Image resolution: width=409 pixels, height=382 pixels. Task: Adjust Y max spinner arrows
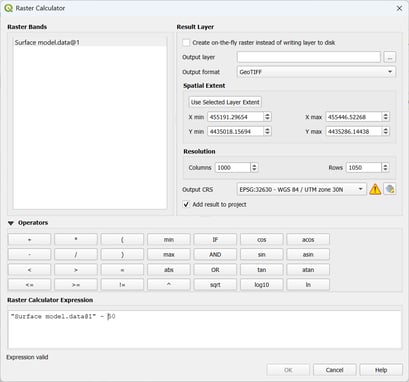tap(385, 131)
